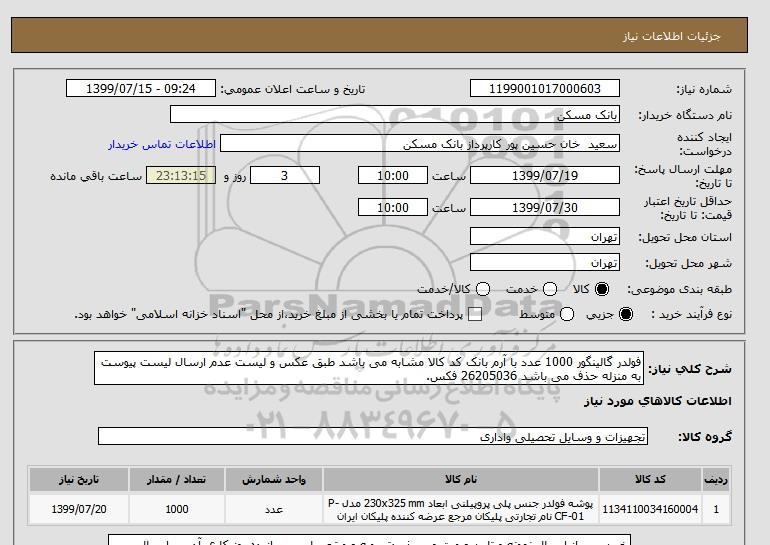Select the خدمت radio button
Image resolution: width=770 pixels, height=545 pixels.
click(x=550, y=289)
